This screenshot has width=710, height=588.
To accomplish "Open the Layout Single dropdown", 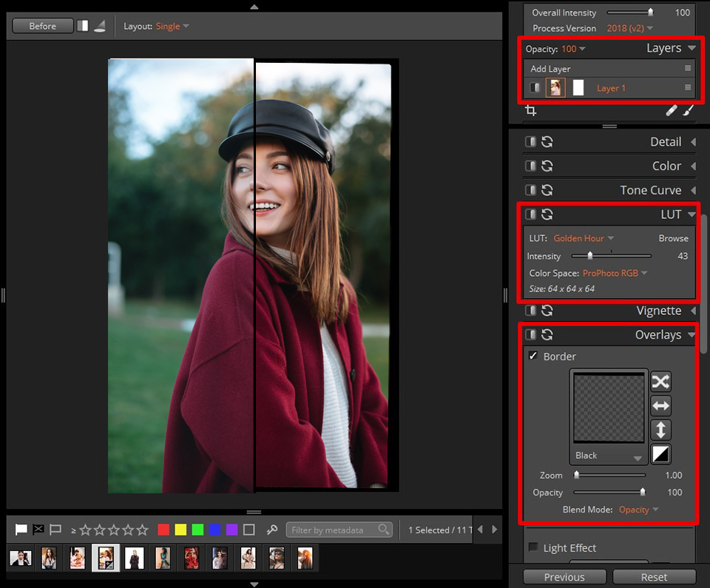I will 172,26.
